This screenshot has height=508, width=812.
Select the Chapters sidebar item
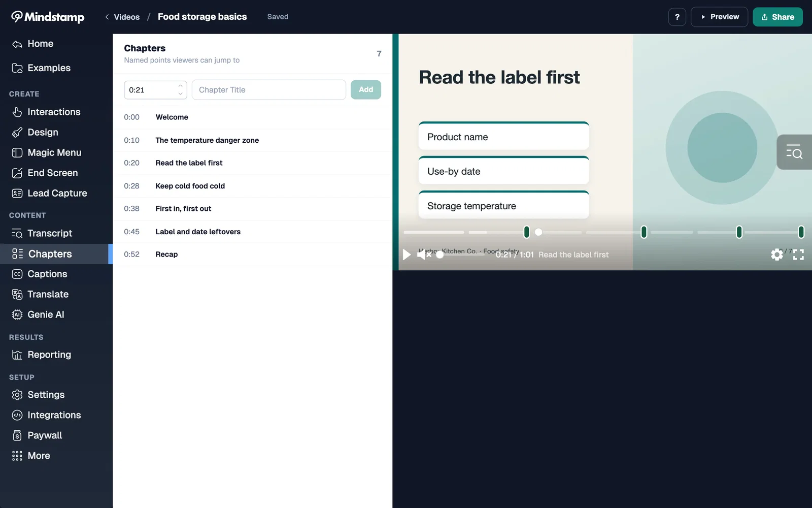point(56,253)
